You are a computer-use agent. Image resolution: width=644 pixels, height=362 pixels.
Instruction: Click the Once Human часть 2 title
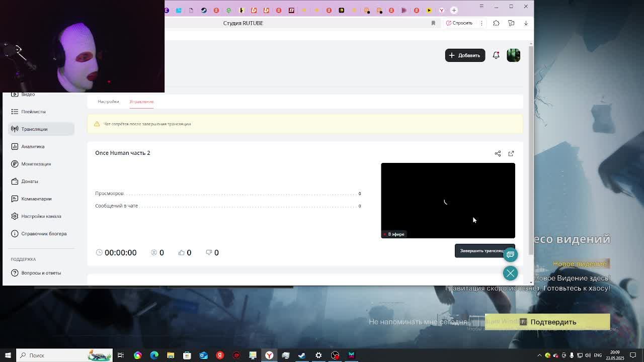123,153
